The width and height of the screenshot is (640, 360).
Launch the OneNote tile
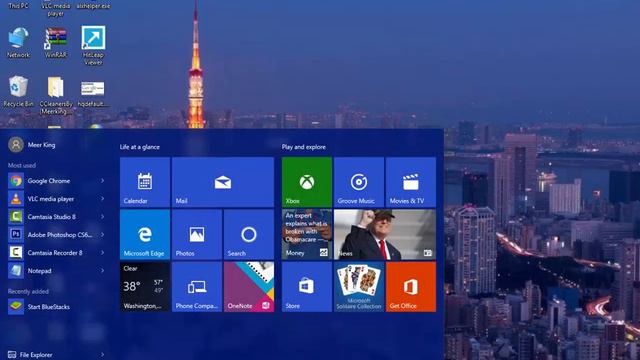click(249, 287)
